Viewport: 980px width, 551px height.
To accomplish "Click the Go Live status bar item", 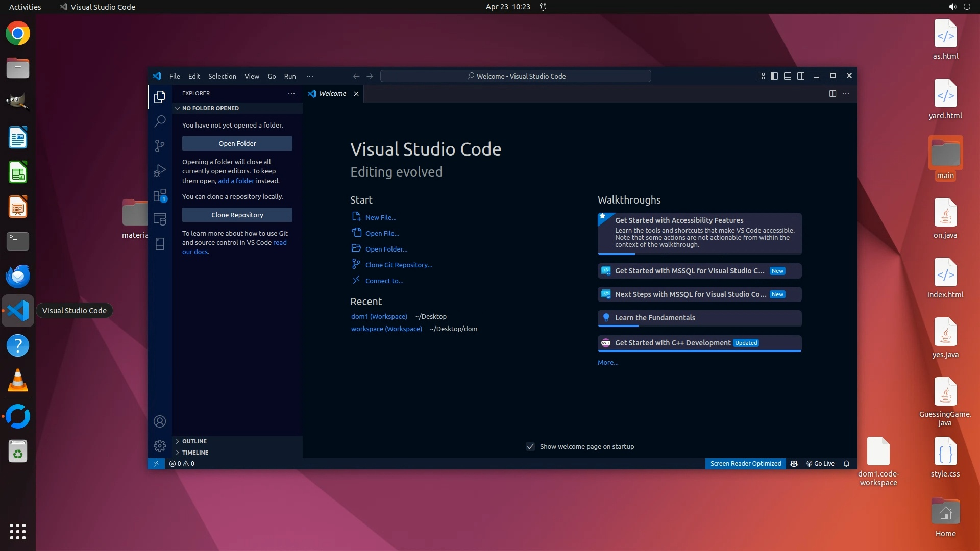I will [820, 464].
